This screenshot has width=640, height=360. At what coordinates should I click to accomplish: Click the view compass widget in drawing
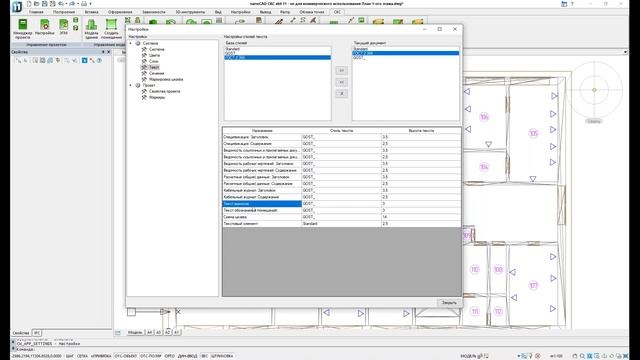(594, 90)
